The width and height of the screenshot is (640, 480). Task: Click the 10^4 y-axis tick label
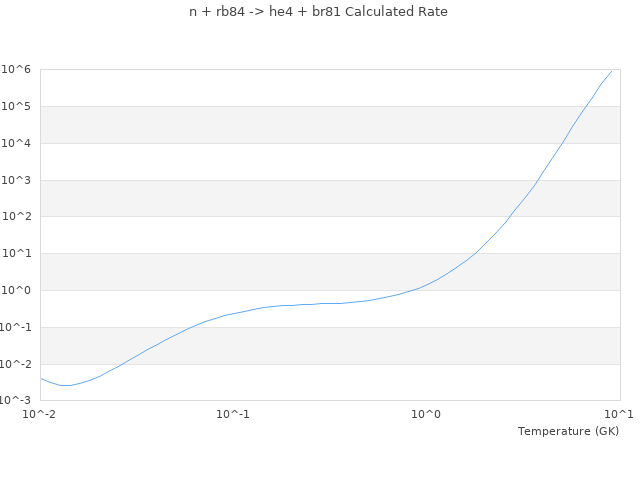point(19,143)
